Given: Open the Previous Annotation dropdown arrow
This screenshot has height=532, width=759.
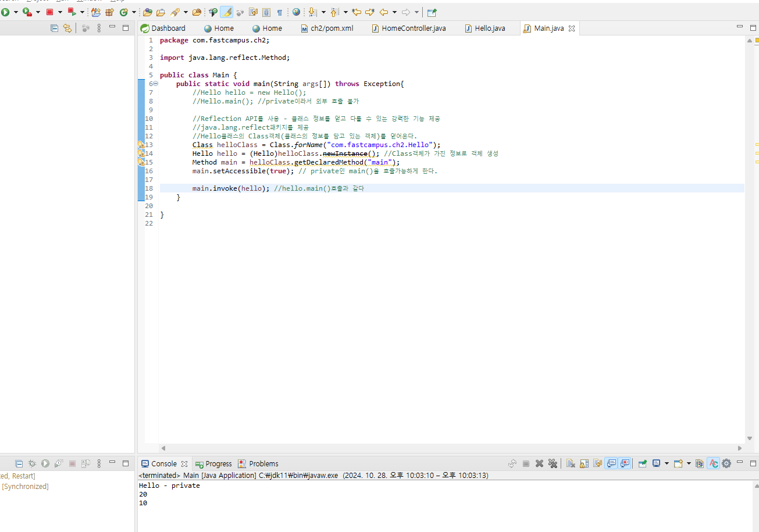Looking at the screenshot, I should (345, 12).
